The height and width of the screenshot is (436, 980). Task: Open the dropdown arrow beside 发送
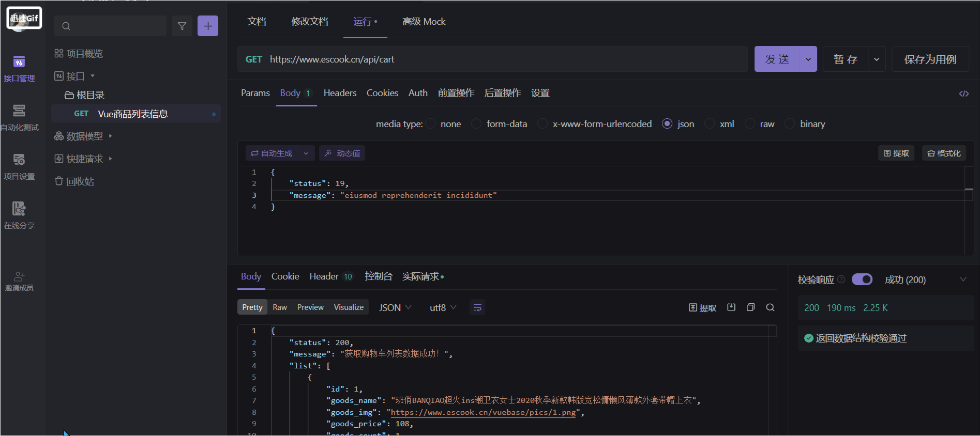pos(808,59)
